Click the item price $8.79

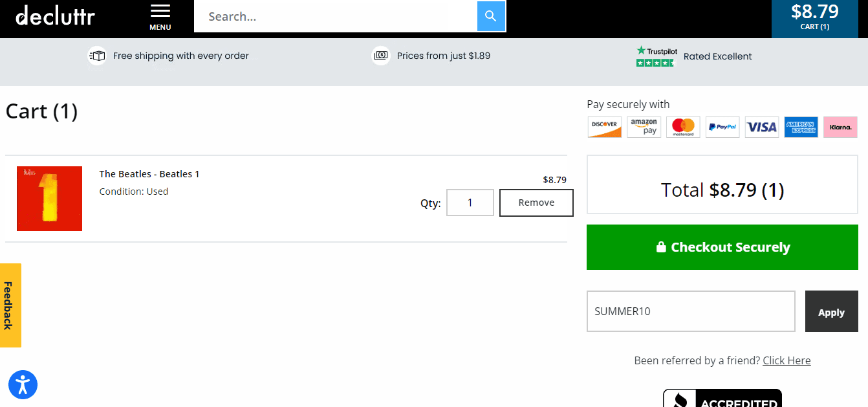[x=554, y=180]
